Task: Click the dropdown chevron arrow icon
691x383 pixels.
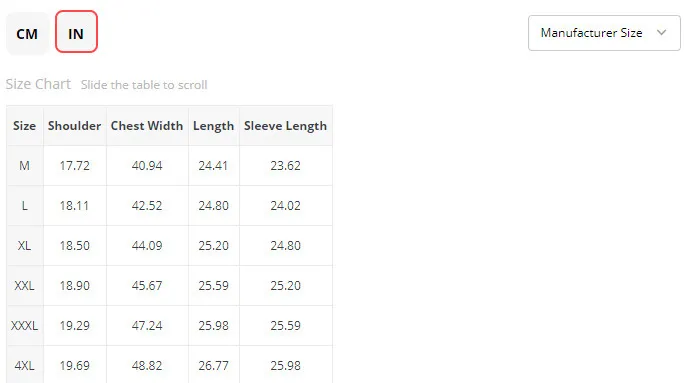Action: pos(661,33)
